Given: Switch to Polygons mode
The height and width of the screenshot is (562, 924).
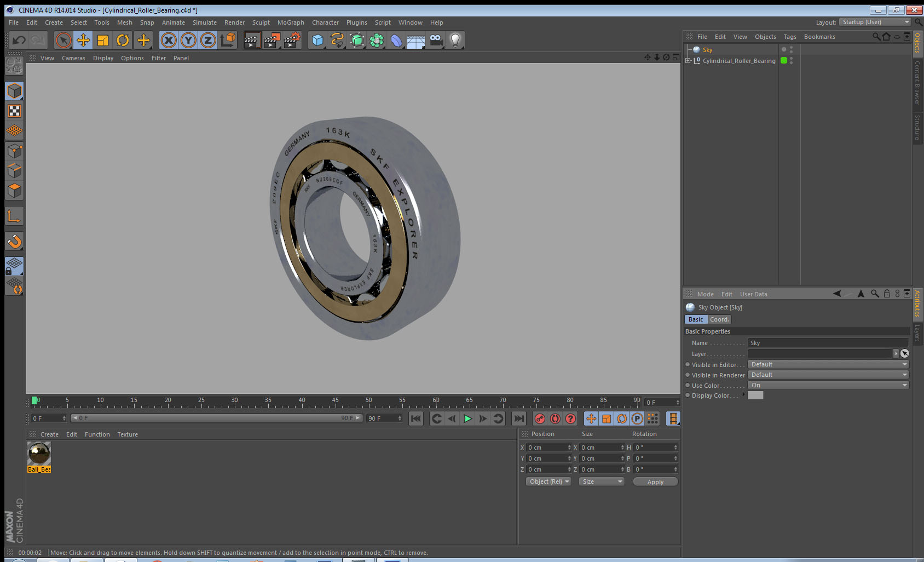Looking at the screenshot, I should 14,190.
